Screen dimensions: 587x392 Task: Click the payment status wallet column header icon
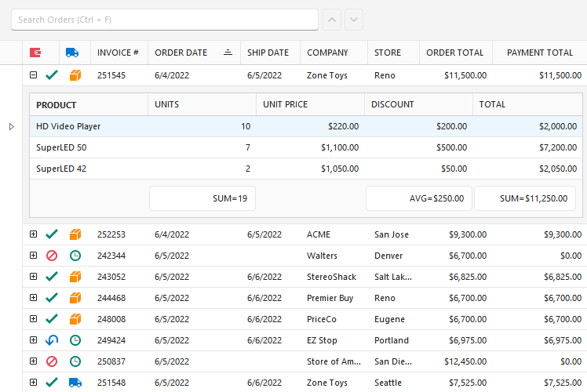coord(35,53)
